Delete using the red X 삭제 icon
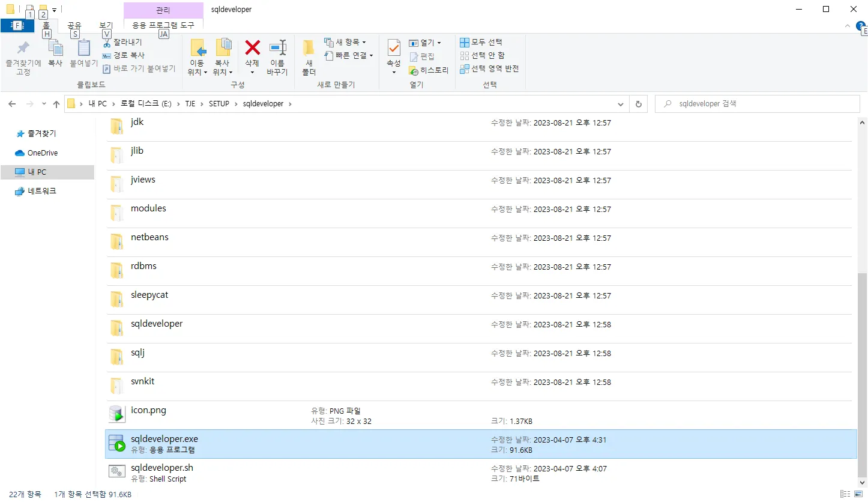The height and width of the screenshot is (502, 868). tap(252, 47)
